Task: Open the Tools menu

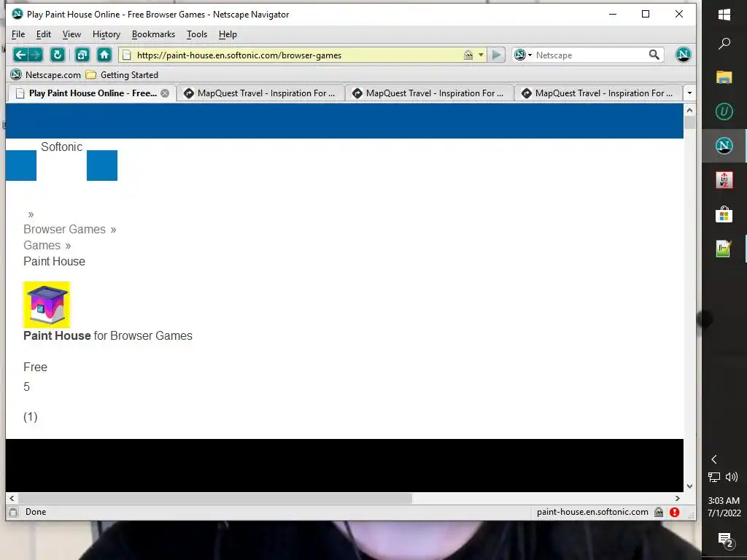Action: point(197,34)
